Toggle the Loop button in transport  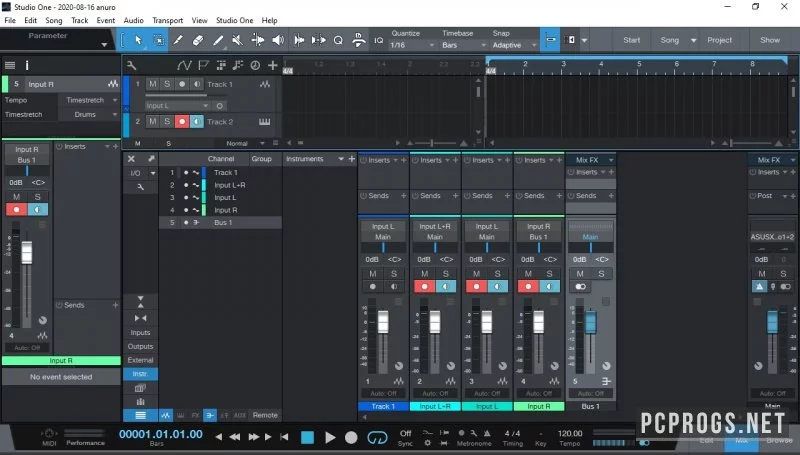pyautogui.click(x=377, y=437)
